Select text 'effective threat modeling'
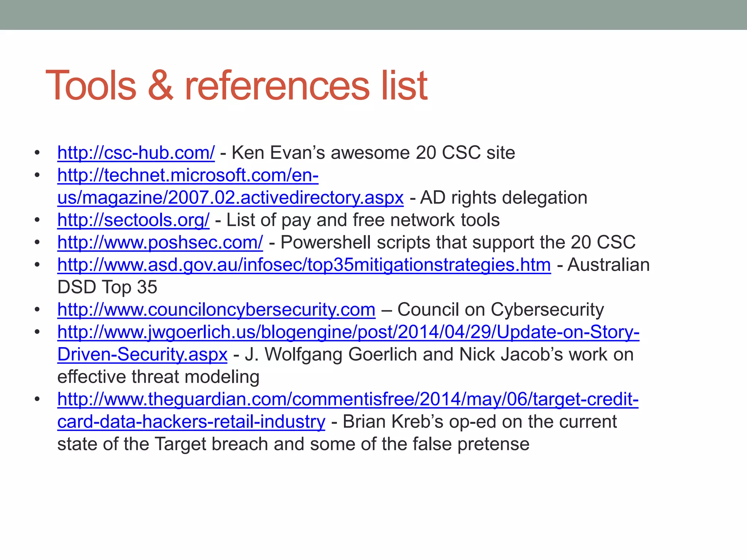Viewport: 747px width, 560px height. [158, 377]
